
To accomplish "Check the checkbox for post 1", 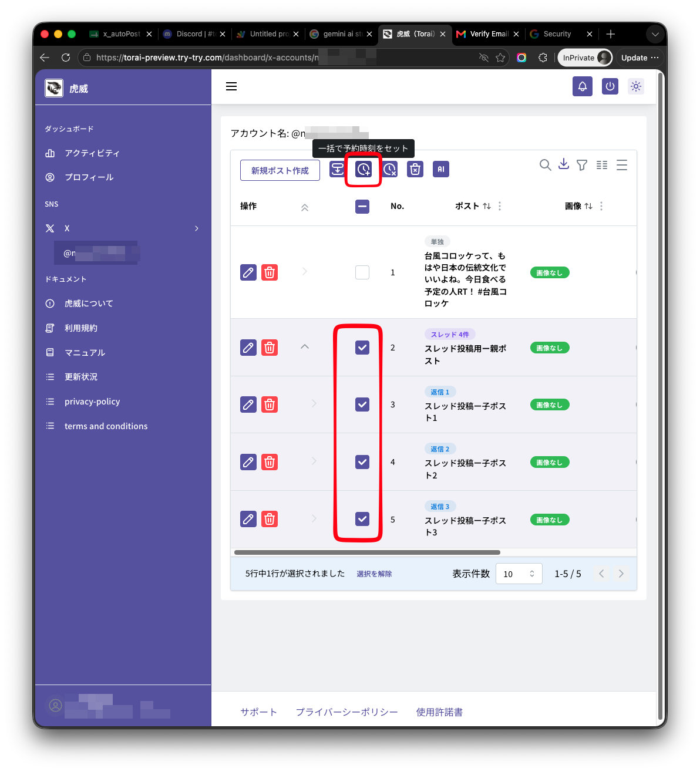I will [x=362, y=272].
